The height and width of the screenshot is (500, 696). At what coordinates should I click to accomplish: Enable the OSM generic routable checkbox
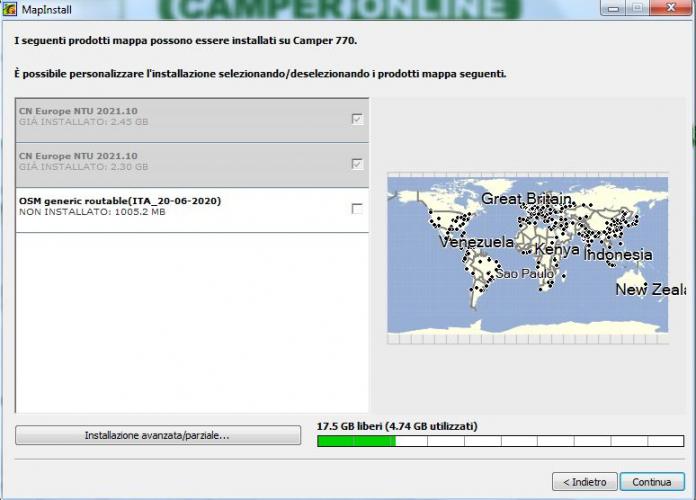357,208
